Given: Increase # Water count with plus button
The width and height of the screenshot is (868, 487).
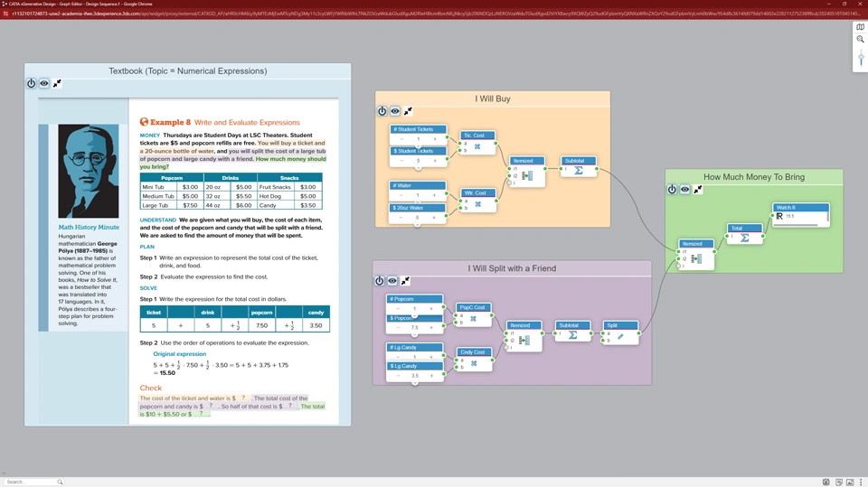Looking at the screenshot, I should [435, 195].
